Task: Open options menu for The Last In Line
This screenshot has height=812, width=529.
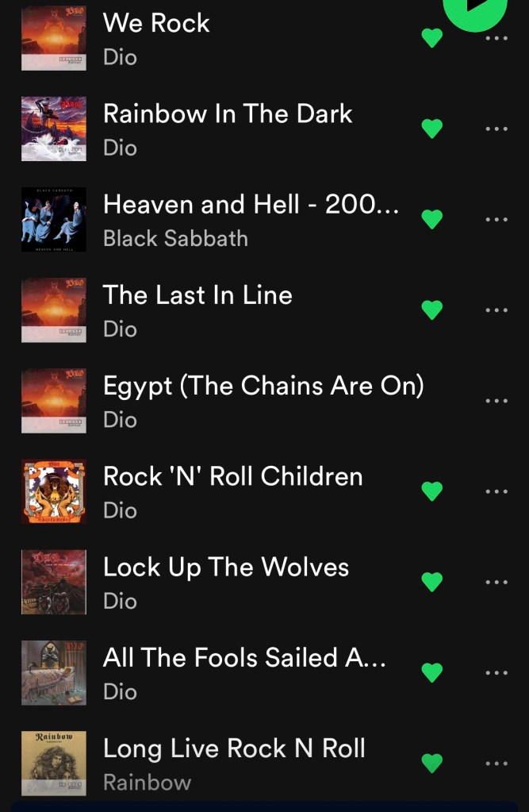Action: 496,310
